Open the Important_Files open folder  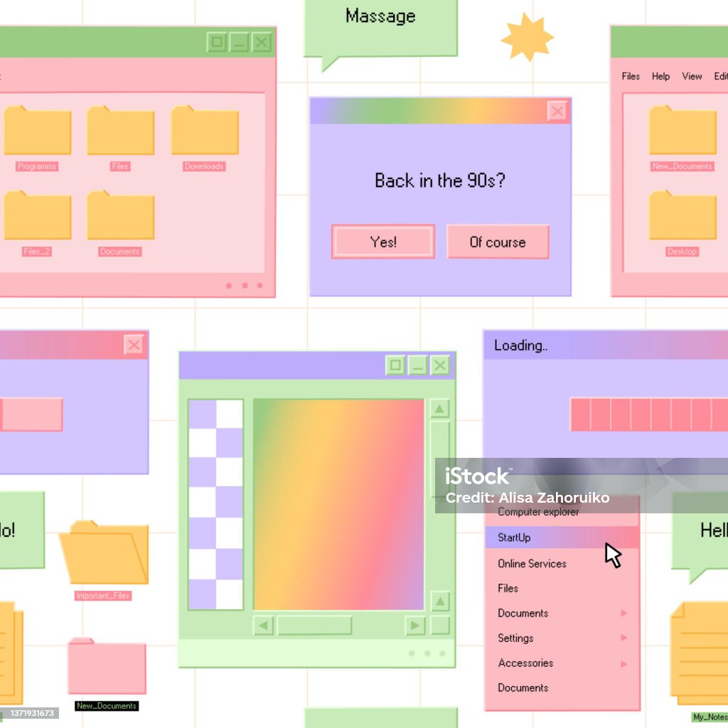tap(104, 552)
